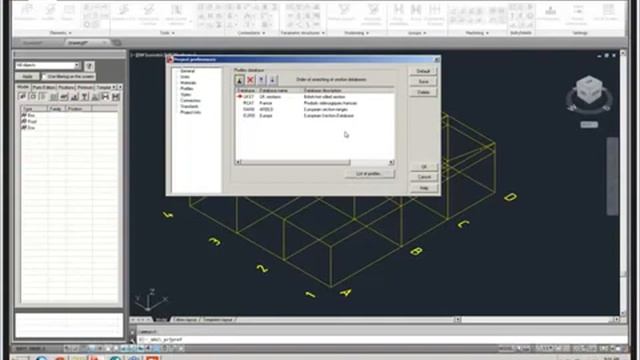Click the Family column header in Inspector
640x360 pixels.
(57, 109)
